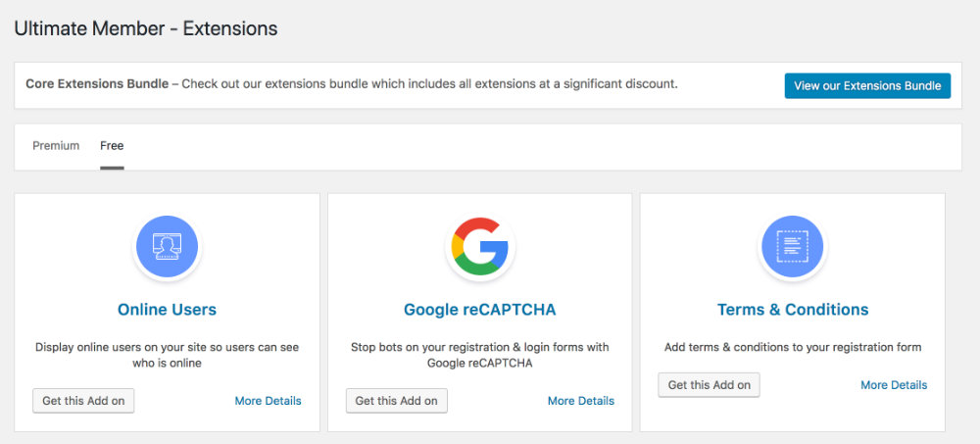Click the Google reCAPTCHA description text
This screenshot has height=444, width=980.
(x=480, y=355)
